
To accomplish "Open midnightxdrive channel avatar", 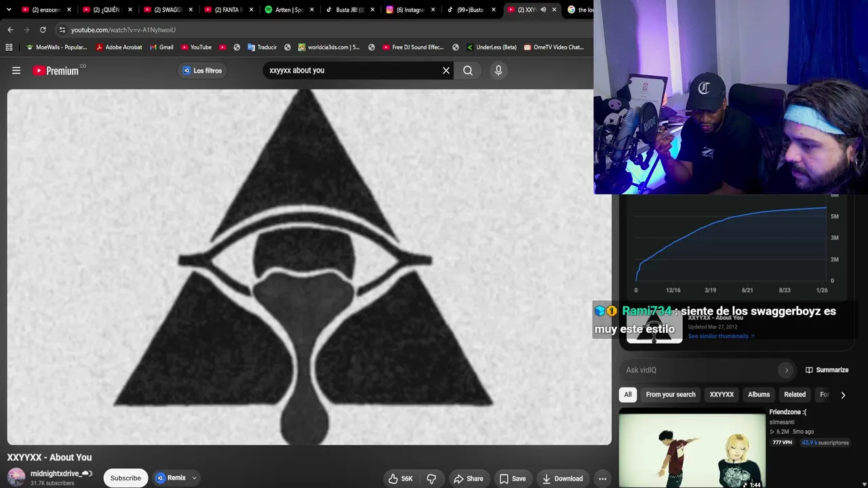I will (16, 478).
